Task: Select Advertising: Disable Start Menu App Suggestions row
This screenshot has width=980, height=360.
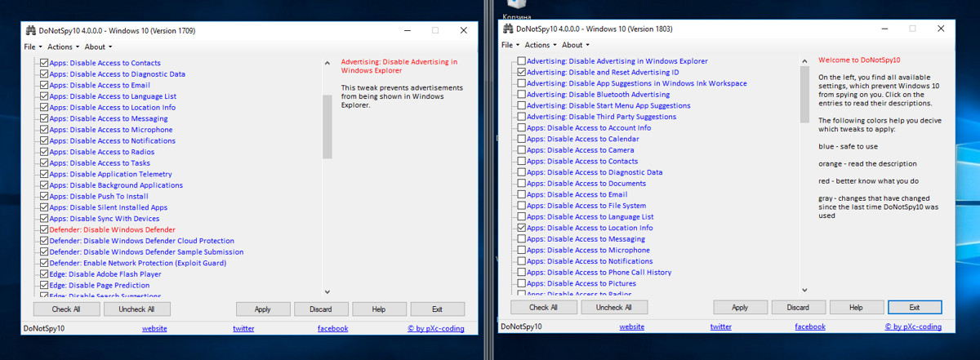Action: point(608,105)
